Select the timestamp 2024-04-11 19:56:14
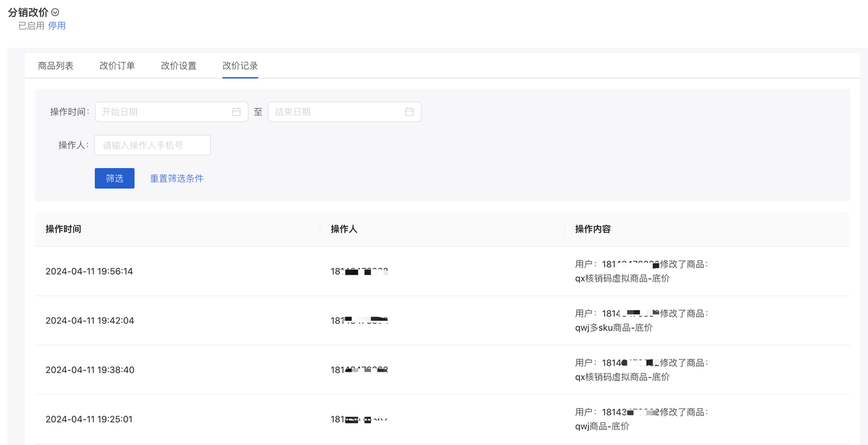The height and width of the screenshot is (445, 868). click(89, 271)
